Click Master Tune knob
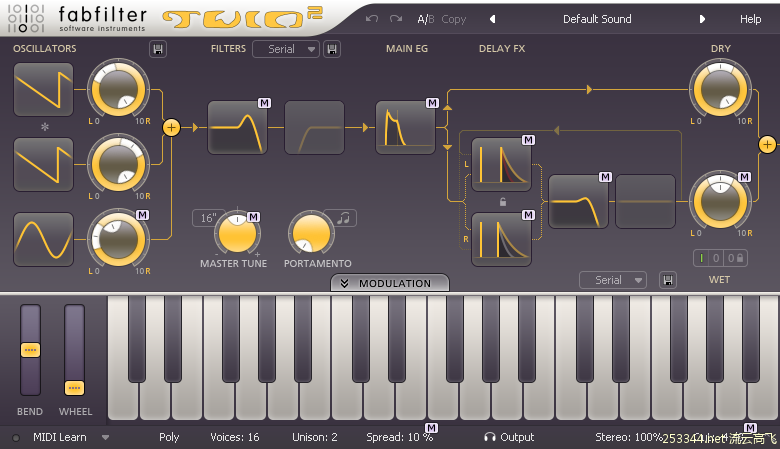The height and width of the screenshot is (449, 780). [x=237, y=233]
